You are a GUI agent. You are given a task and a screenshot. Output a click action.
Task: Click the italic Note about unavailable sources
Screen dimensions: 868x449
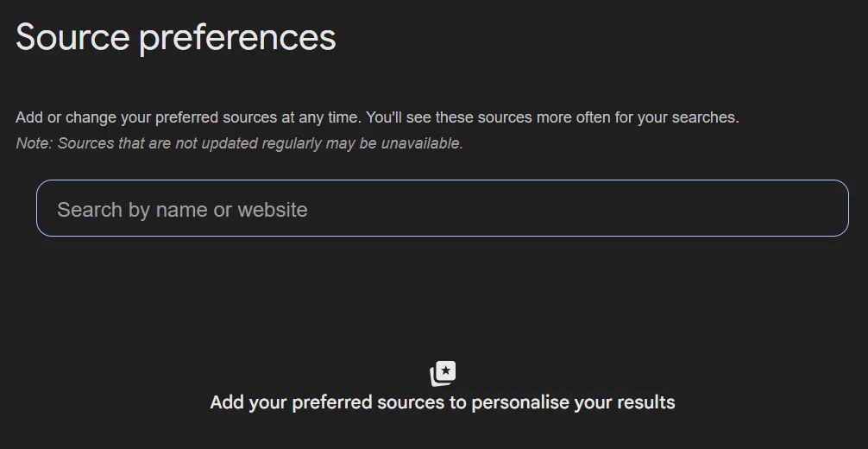click(239, 143)
